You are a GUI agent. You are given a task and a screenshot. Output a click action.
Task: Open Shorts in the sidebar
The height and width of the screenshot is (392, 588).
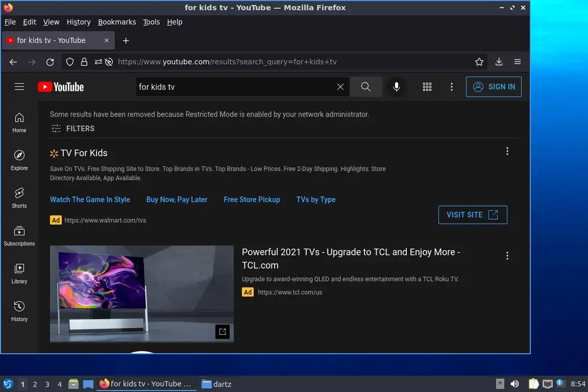pyautogui.click(x=19, y=198)
